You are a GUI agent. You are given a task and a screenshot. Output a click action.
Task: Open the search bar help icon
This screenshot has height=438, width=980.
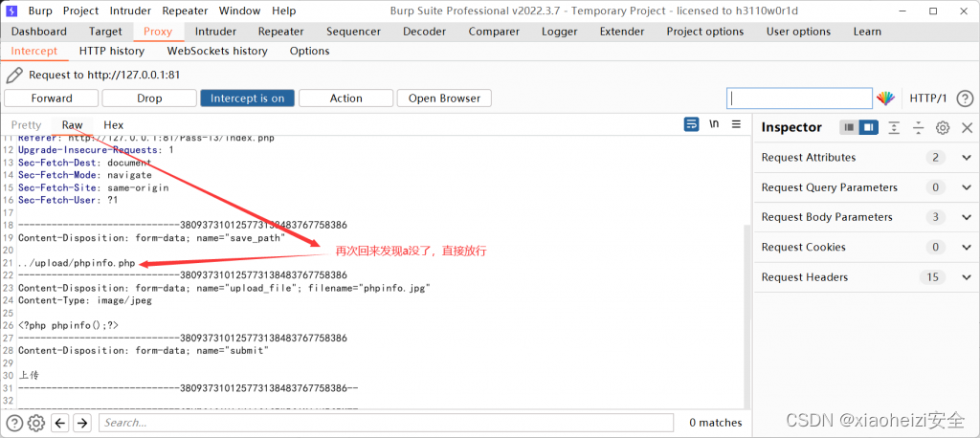pyautogui.click(x=13, y=423)
